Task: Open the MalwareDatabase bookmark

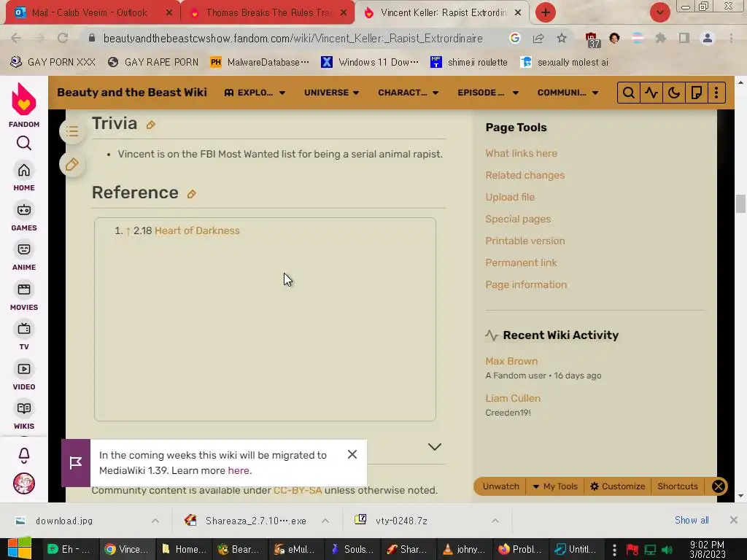Action: point(260,62)
